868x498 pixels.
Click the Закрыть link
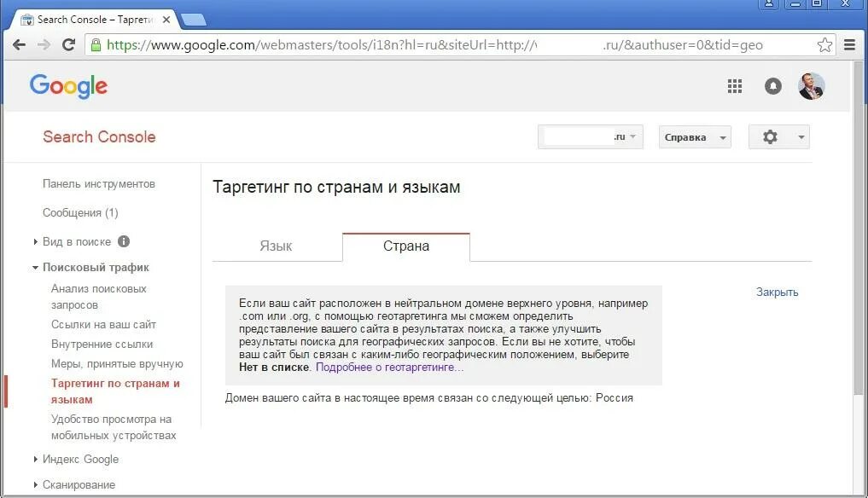(x=778, y=292)
